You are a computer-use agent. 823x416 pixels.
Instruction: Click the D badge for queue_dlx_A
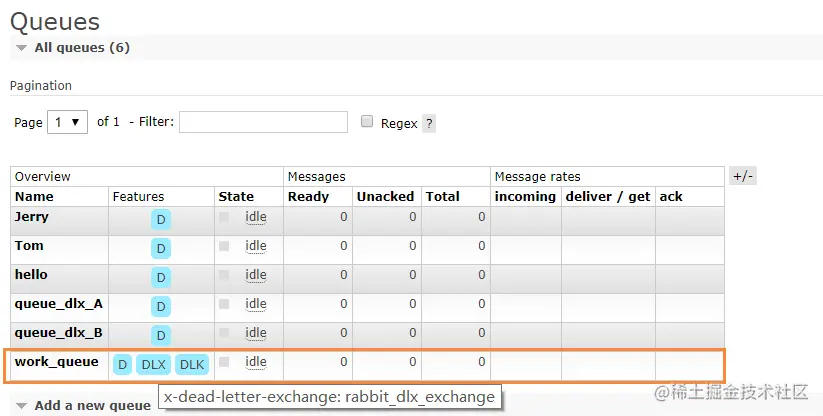click(161, 306)
